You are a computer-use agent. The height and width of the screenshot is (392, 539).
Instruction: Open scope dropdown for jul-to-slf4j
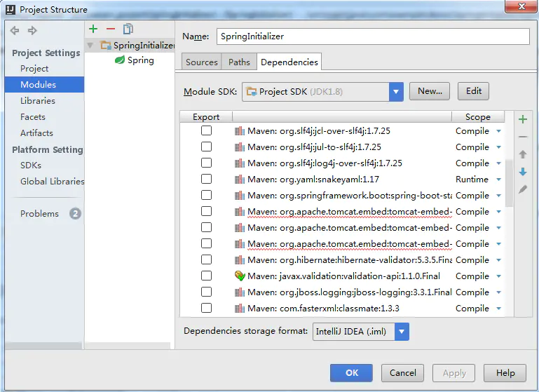[499, 147]
